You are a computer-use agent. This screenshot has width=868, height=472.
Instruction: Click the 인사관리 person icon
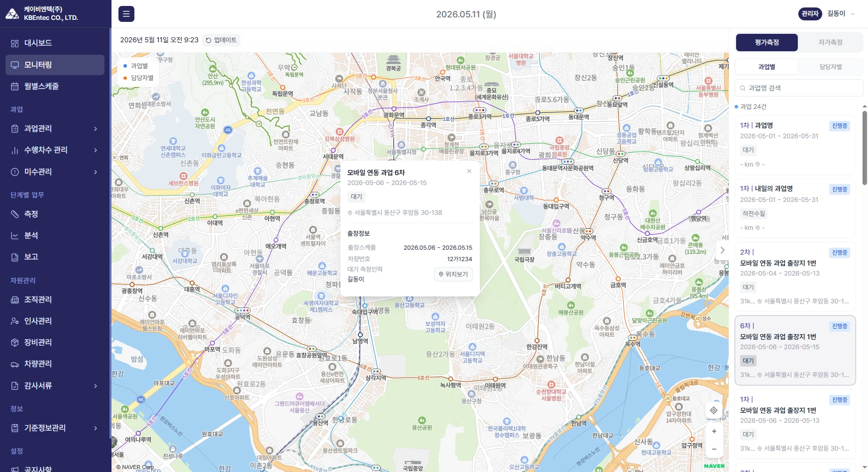coord(15,321)
